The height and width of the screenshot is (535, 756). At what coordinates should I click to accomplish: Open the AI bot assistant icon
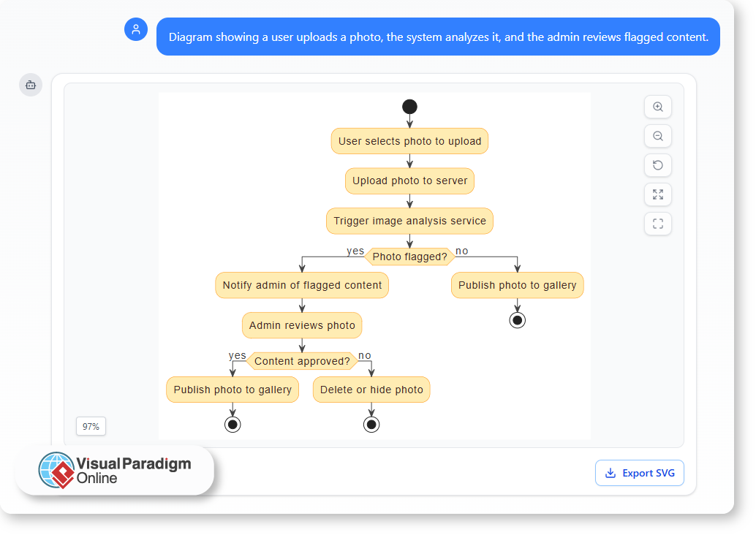click(x=30, y=85)
